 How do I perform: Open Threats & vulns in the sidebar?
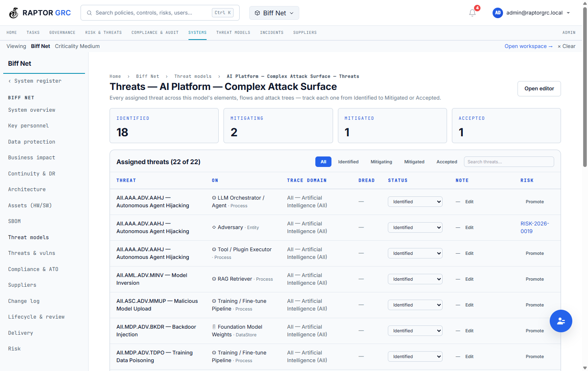pos(31,253)
